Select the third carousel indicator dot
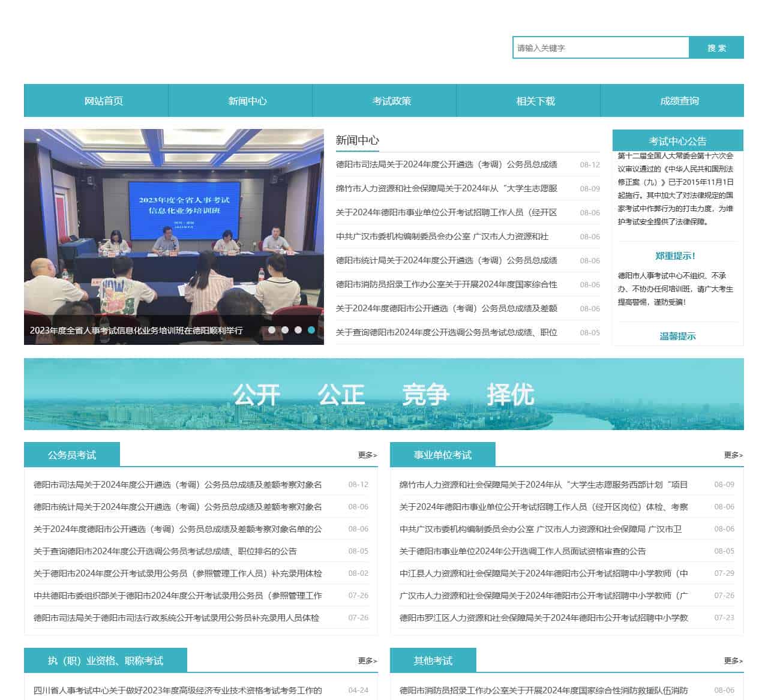This screenshot has height=700, width=768. point(298,330)
